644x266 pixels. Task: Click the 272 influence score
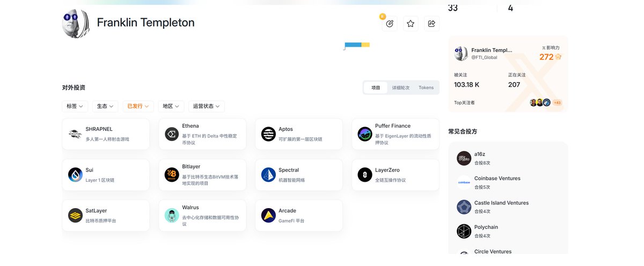tap(546, 57)
